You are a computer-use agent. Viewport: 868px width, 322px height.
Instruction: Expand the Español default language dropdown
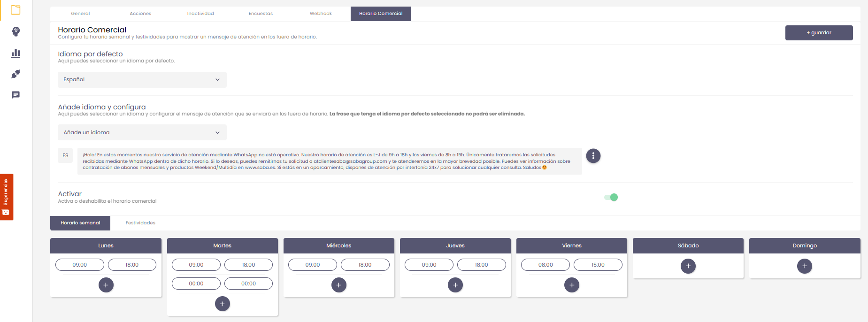[142, 80]
